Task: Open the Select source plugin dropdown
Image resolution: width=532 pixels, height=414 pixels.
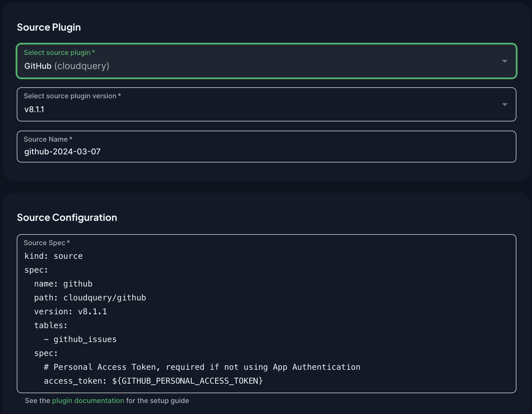Action: [266, 61]
